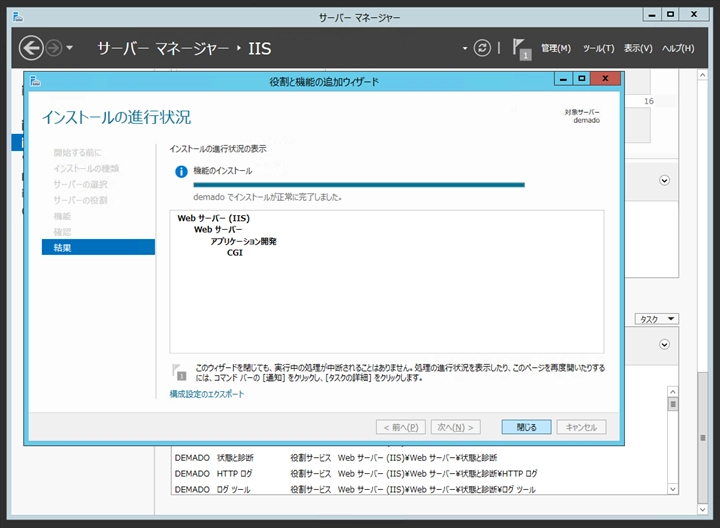Open the breadcrumb dropdown arrow beside refresh
The width and height of the screenshot is (720, 528).
[x=465, y=48]
